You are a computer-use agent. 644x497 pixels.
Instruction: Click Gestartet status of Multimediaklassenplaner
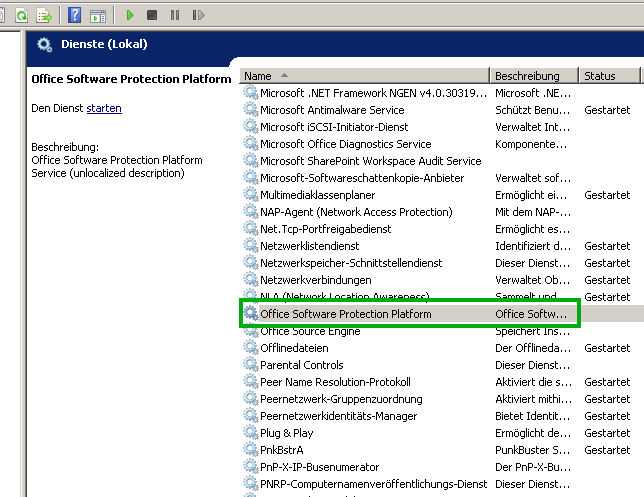tap(607, 195)
